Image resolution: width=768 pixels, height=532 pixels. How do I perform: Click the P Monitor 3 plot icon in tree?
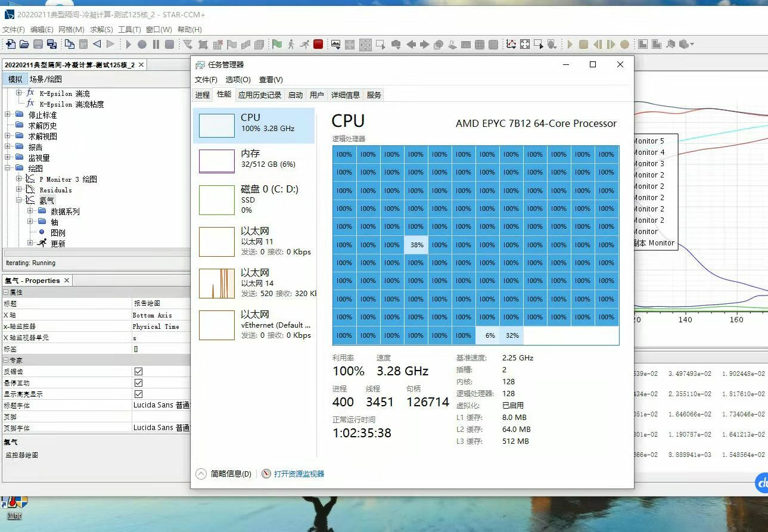point(30,179)
